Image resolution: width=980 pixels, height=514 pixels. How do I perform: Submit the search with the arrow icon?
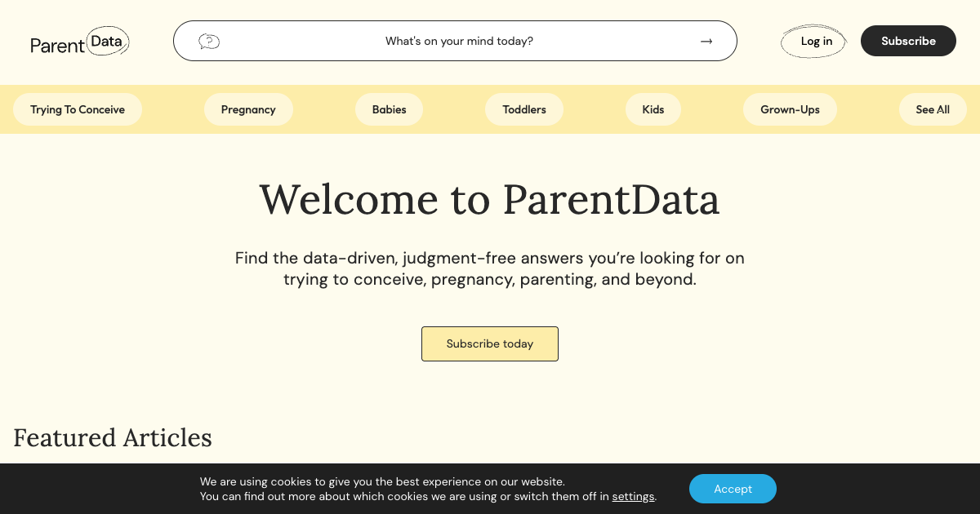[706, 41]
